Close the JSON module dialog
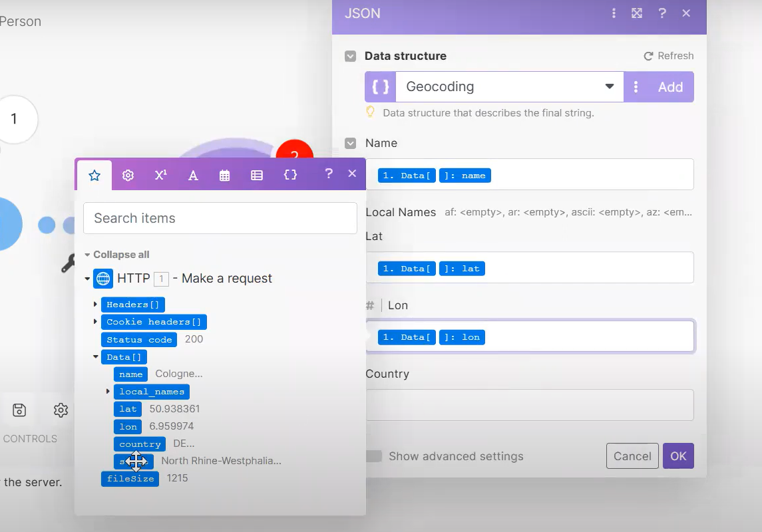762x532 pixels. tap(686, 13)
